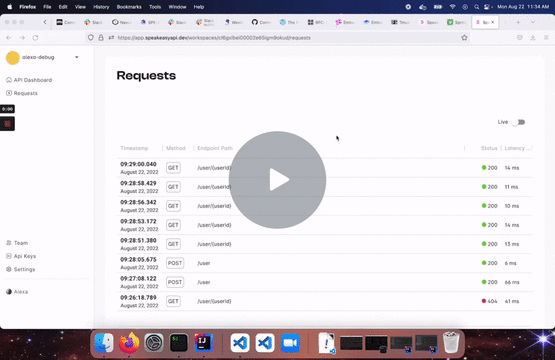Click the tracking protection shield icon
555x360 pixels.
point(91,38)
